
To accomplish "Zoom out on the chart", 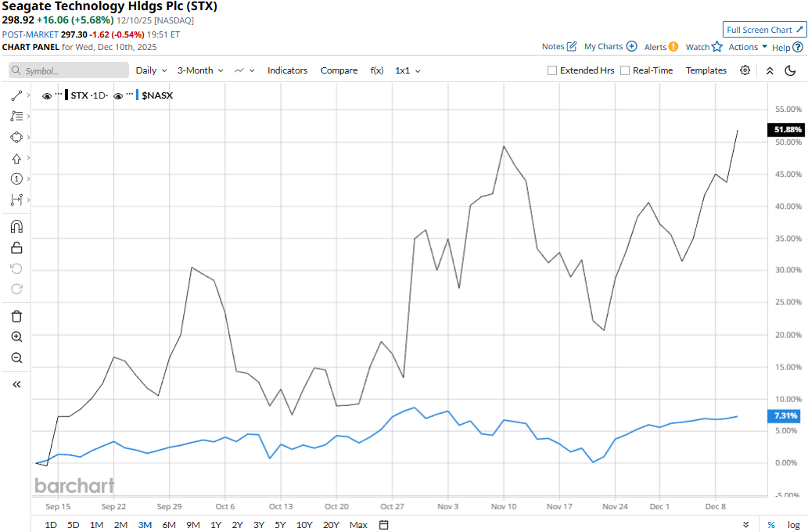I will pos(16,358).
